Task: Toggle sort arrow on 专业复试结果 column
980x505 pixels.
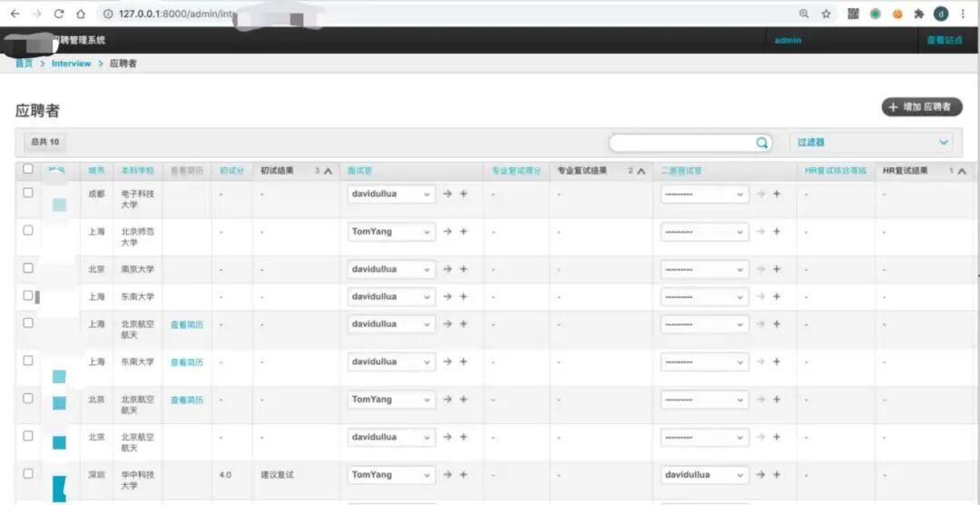Action: point(641,171)
